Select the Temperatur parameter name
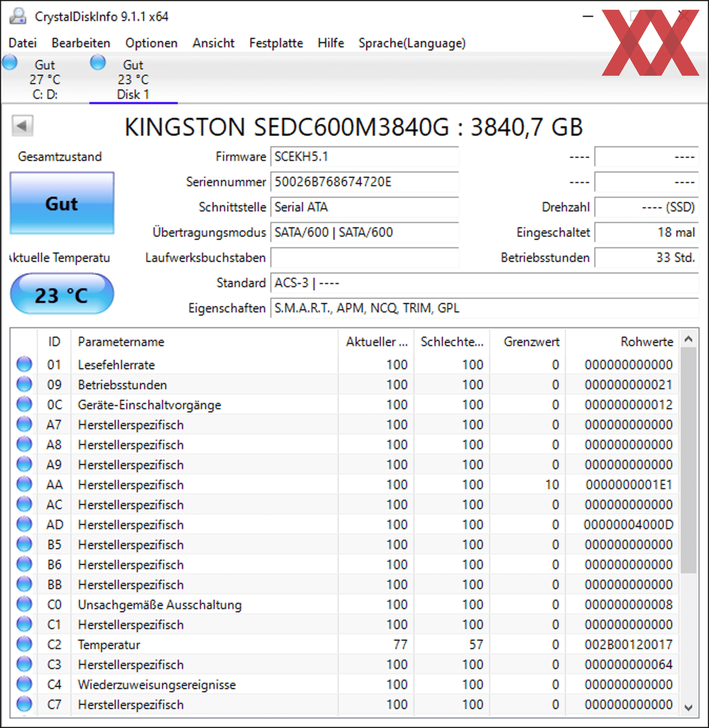Screen dimensions: 709x728 point(109,645)
